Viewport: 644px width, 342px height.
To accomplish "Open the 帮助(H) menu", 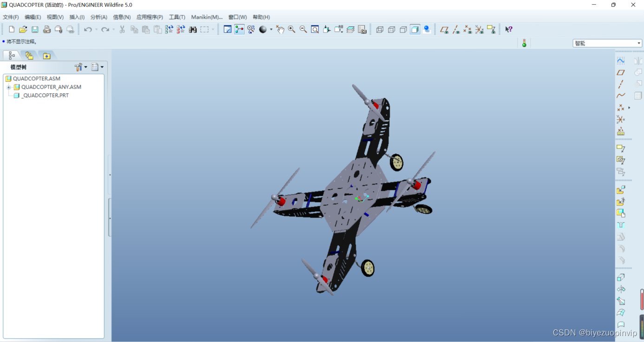I will (261, 17).
